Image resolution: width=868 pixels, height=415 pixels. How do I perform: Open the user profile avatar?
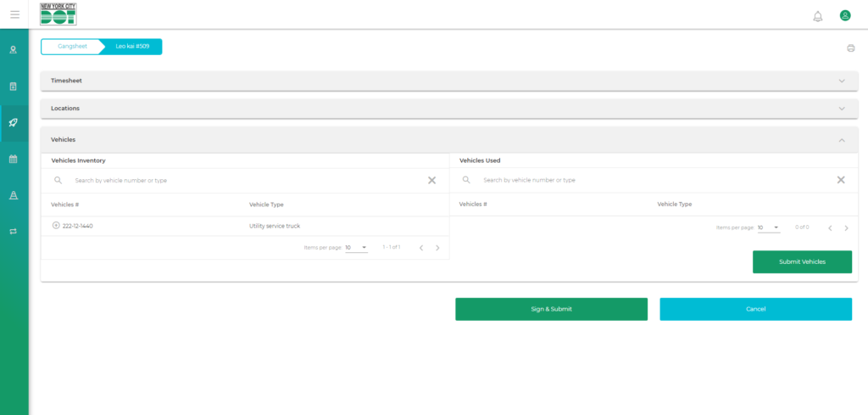click(844, 15)
